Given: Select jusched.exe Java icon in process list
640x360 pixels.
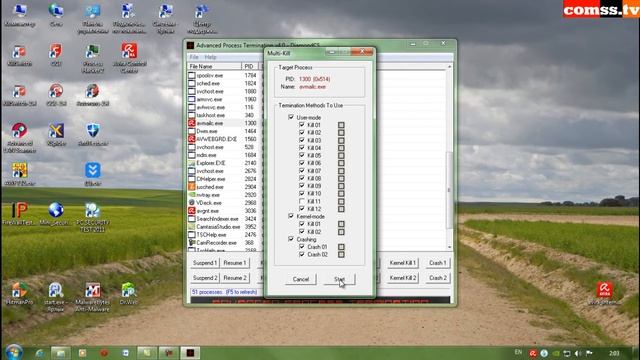Looking at the screenshot, I should pyautogui.click(x=191, y=187).
